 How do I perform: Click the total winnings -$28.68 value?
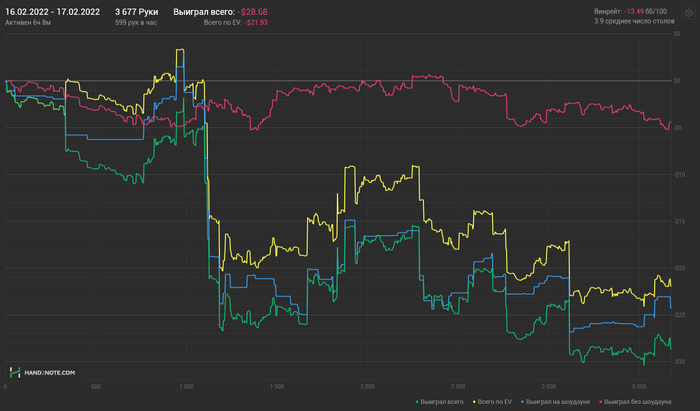252,12
